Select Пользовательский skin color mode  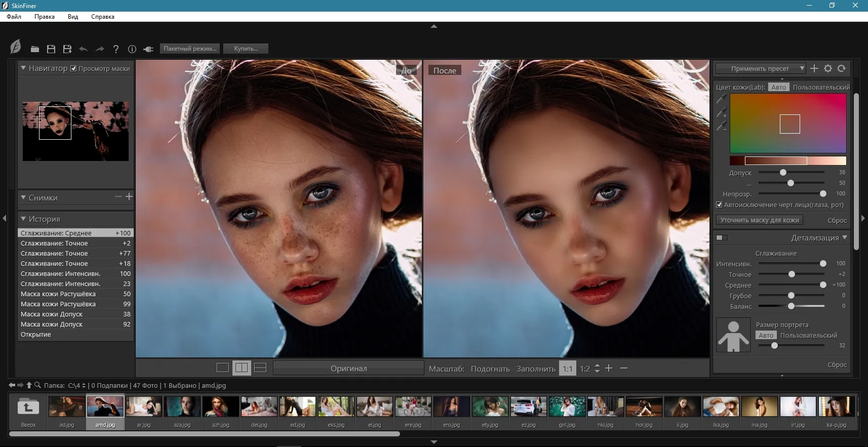pyautogui.click(x=821, y=87)
